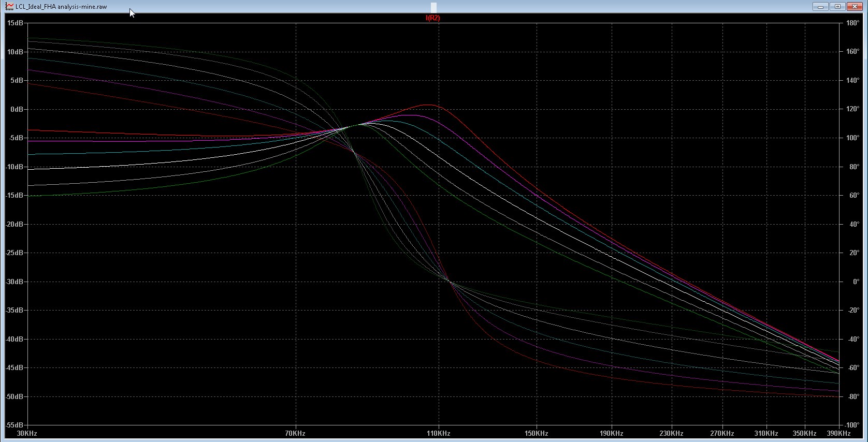Image resolution: width=868 pixels, height=442 pixels.
Task: Click the -40° phase axis label
Action: pos(853,339)
